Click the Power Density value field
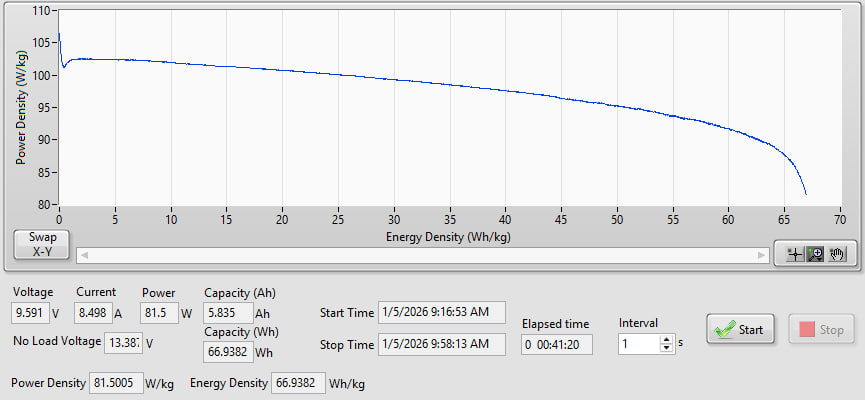The height and width of the screenshot is (400, 865). pyautogui.click(x=114, y=383)
